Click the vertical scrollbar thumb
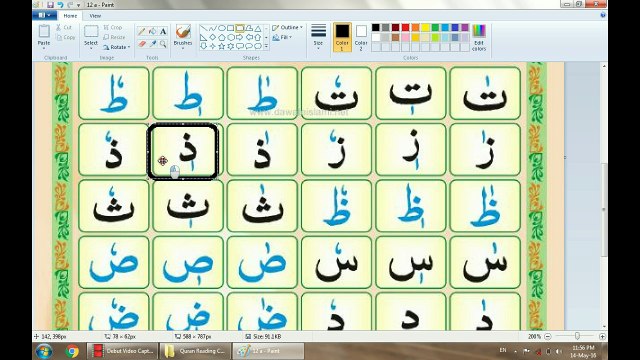Screen dimensions: 640x360 click(604, 210)
